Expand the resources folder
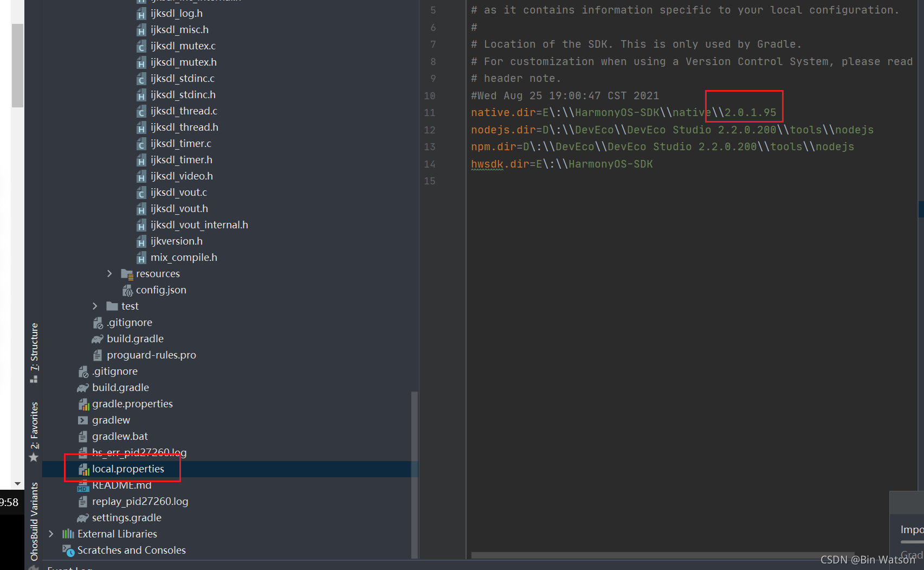Image resolution: width=924 pixels, height=570 pixels. 109,274
